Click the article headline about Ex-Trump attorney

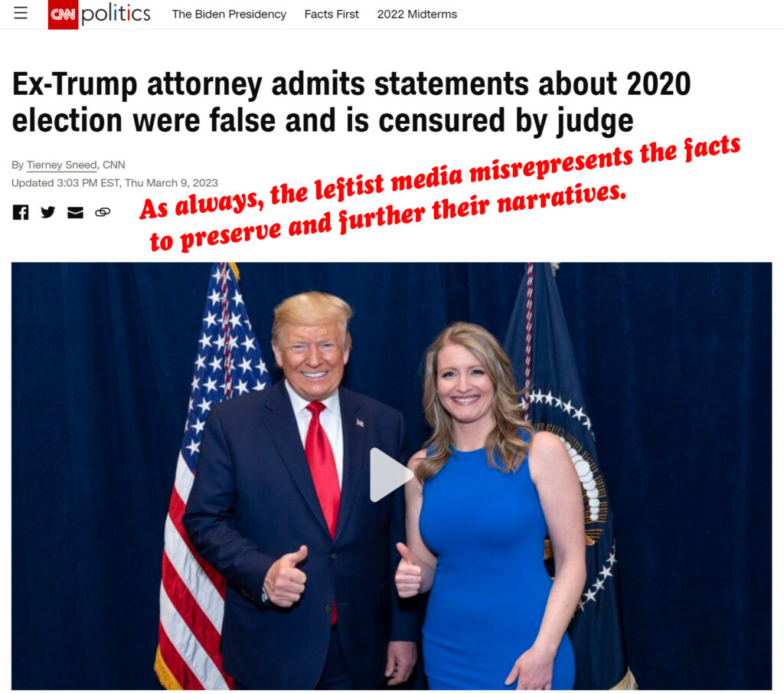pyautogui.click(x=351, y=103)
